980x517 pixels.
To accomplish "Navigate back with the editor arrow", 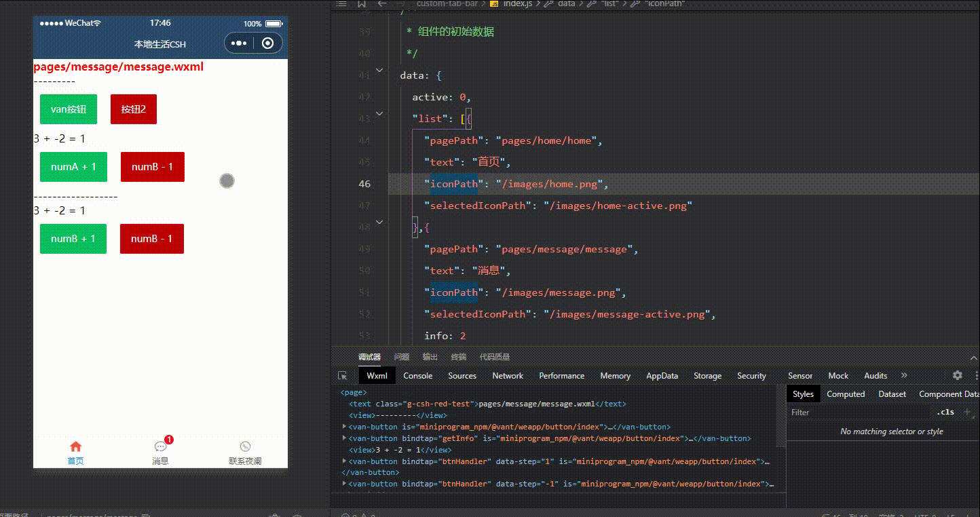I will click(382, 3).
